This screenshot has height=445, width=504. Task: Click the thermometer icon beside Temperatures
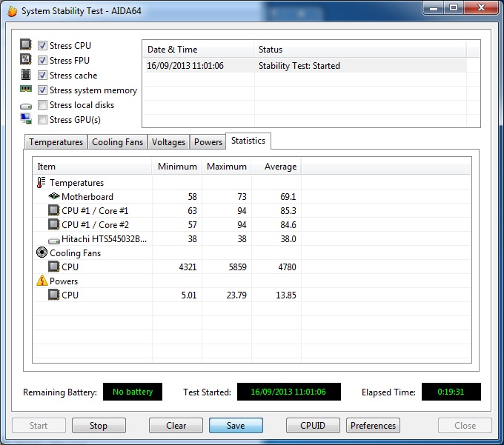tap(42, 183)
